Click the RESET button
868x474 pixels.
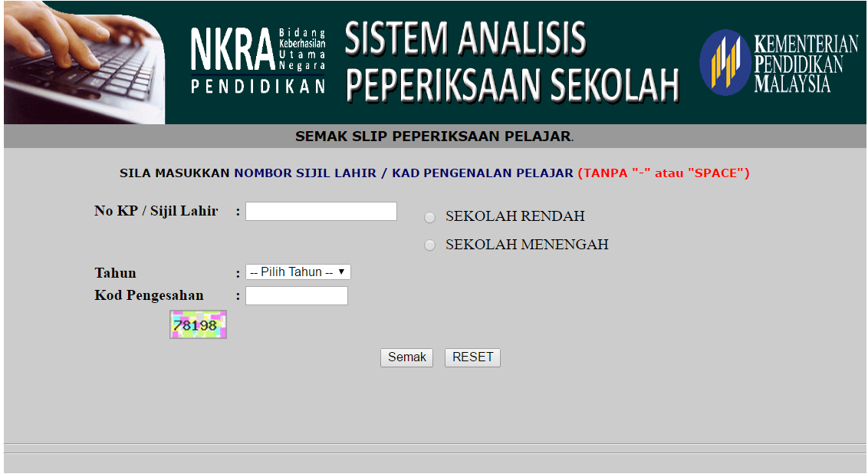click(x=473, y=357)
